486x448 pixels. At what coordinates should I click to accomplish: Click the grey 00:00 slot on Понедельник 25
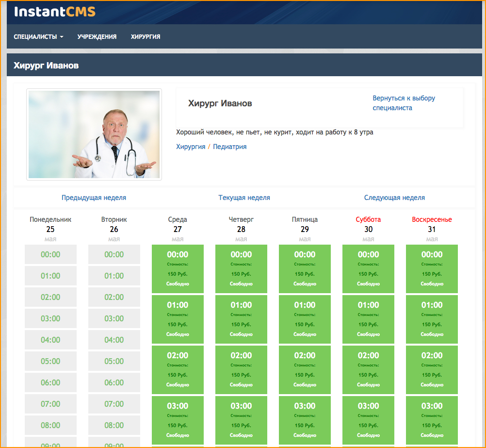pos(50,254)
